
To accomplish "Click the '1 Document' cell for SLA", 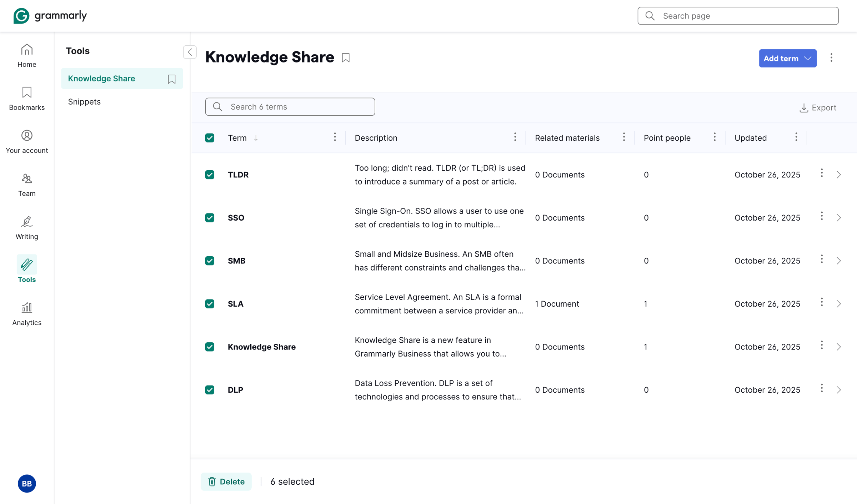I will 557,304.
